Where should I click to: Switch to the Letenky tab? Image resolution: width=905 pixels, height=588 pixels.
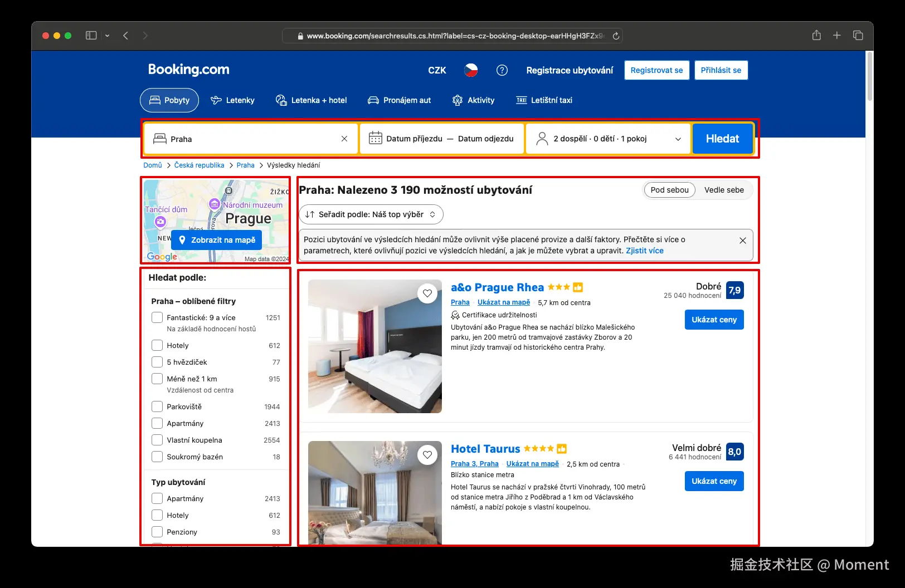point(232,100)
